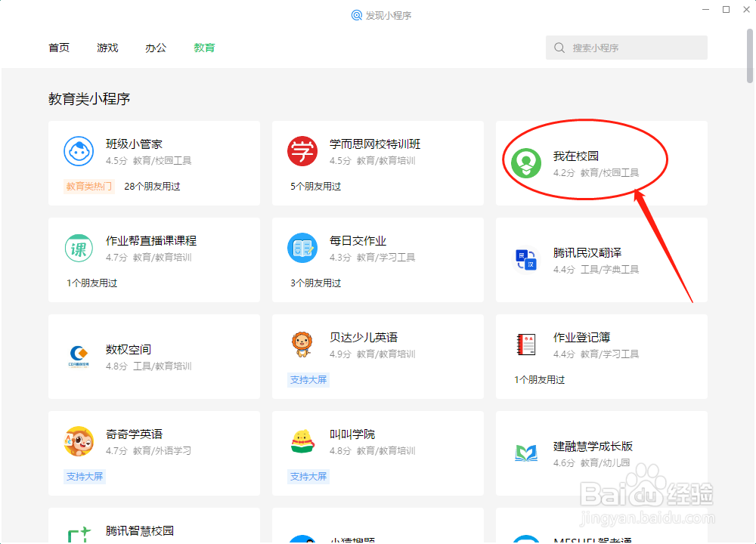
Task: Click the 建融慧学成长版 title
Action: pyautogui.click(x=593, y=447)
